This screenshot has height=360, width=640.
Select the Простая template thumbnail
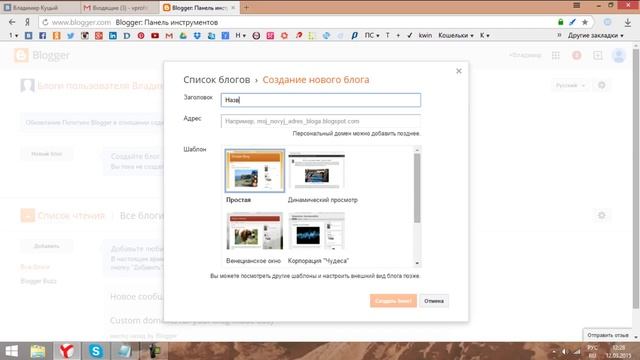coord(255,171)
